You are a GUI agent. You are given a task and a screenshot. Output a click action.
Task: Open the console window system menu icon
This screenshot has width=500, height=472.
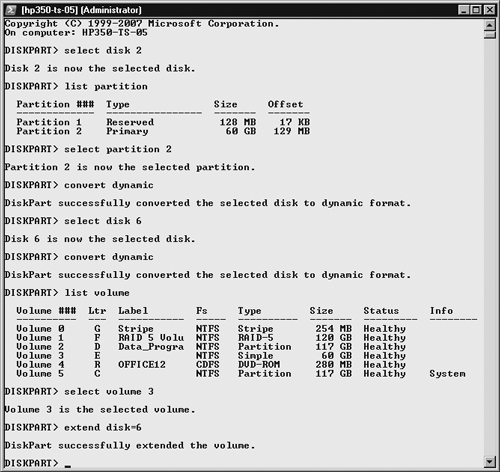point(11,10)
